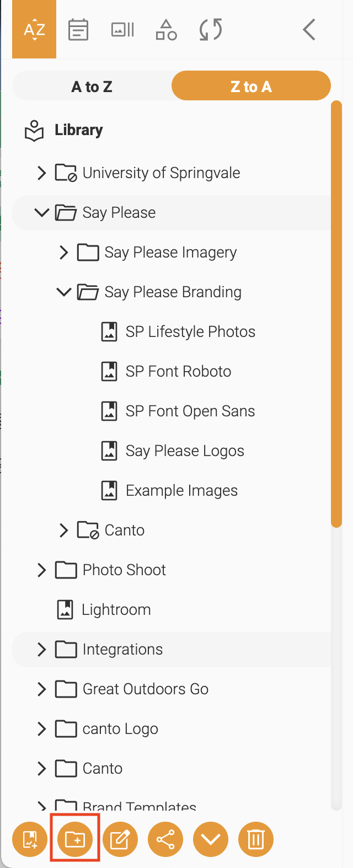Select the Z to A sort toggle
The height and width of the screenshot is (868, 353).
(x=251, y=86)
